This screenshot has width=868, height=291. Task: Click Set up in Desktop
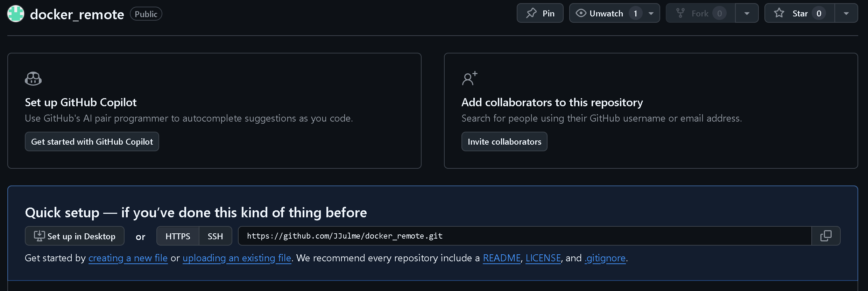click(x=75, y=236)
